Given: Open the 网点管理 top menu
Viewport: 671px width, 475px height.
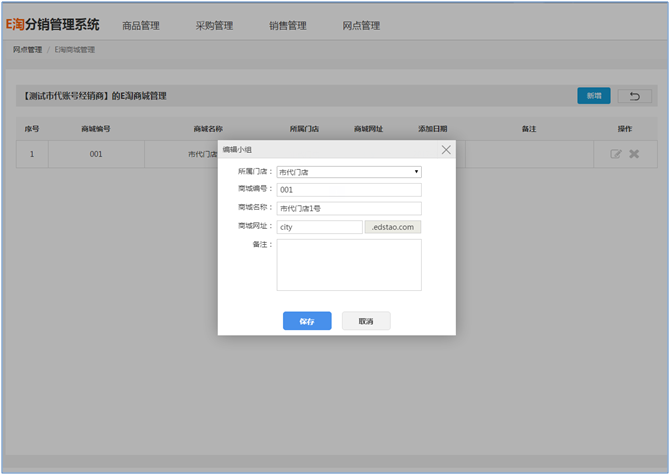Looking at the screenshot, I should click(361, 26).
